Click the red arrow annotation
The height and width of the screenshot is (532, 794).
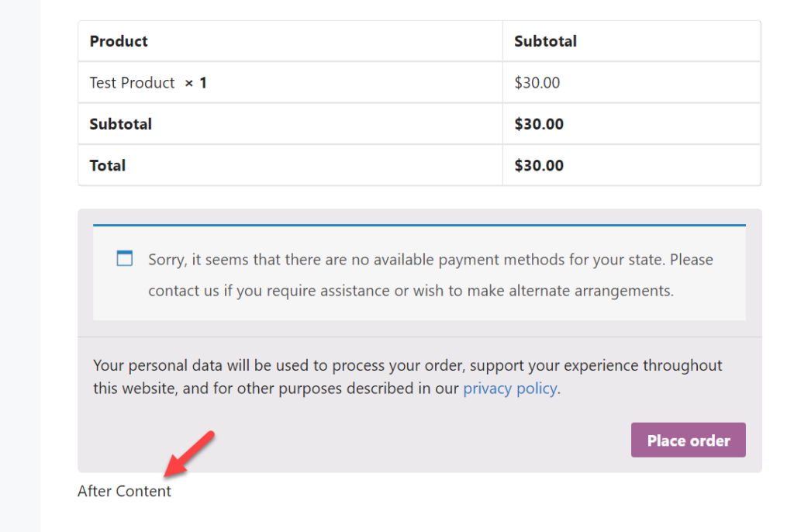pos(189,454)
